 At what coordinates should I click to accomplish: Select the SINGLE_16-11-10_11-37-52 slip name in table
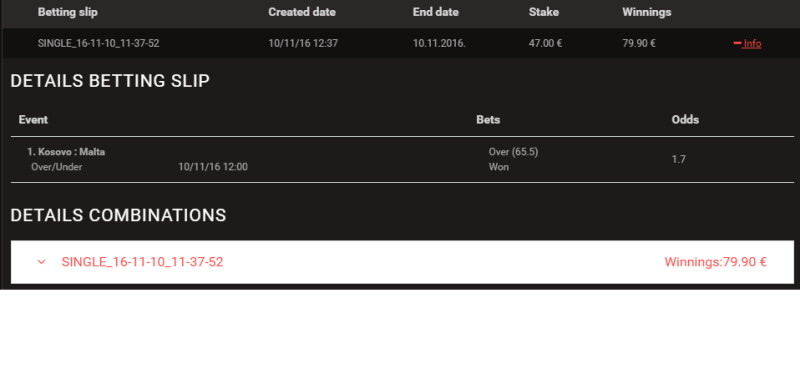pyautogui.click(x=98, y=43)
